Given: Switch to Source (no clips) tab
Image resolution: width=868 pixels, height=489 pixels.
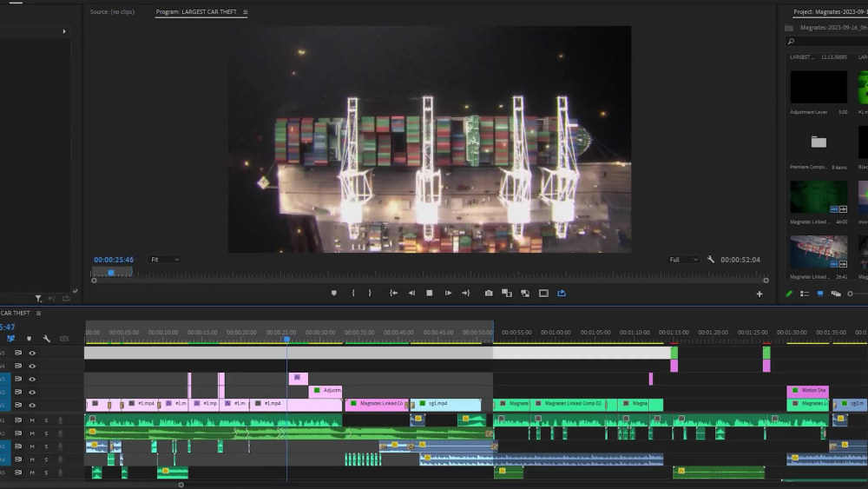Looking at the screenshot, I should [x=112, y=11].
